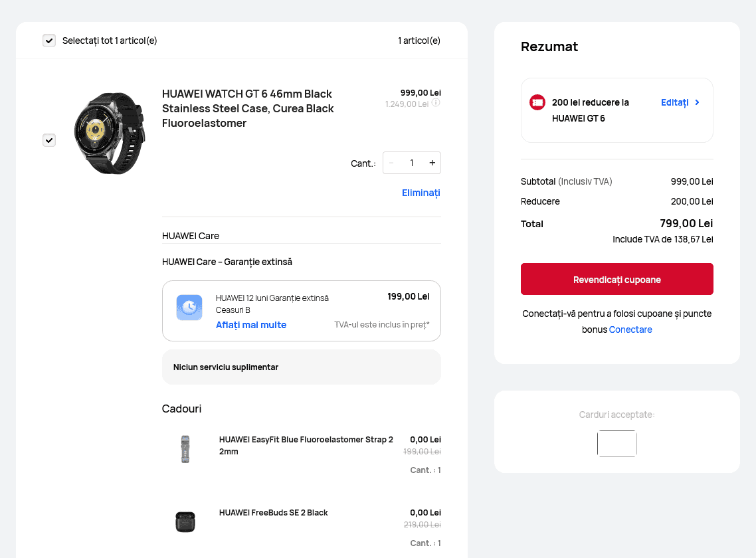Screen dimensions: 756x558
Task: Select the HUAWEI WATCH GT 6 product title
Action: coord(246,108)
